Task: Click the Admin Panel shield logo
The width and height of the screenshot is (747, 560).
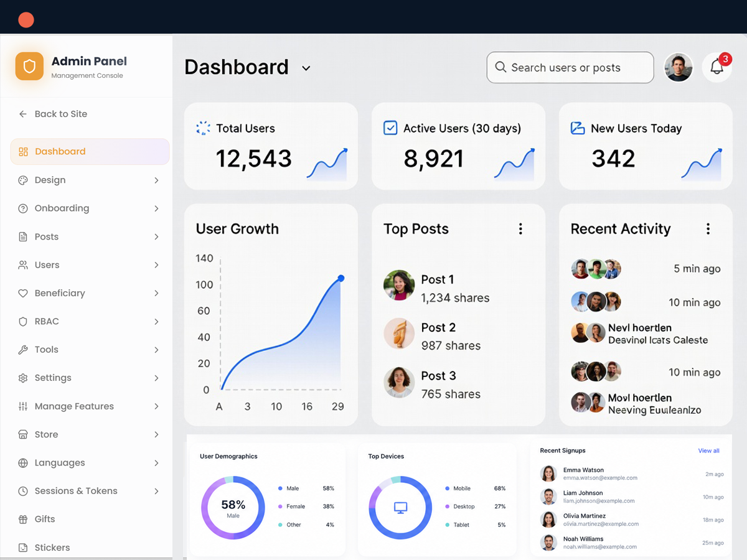Action: click(x=29, y=67)
